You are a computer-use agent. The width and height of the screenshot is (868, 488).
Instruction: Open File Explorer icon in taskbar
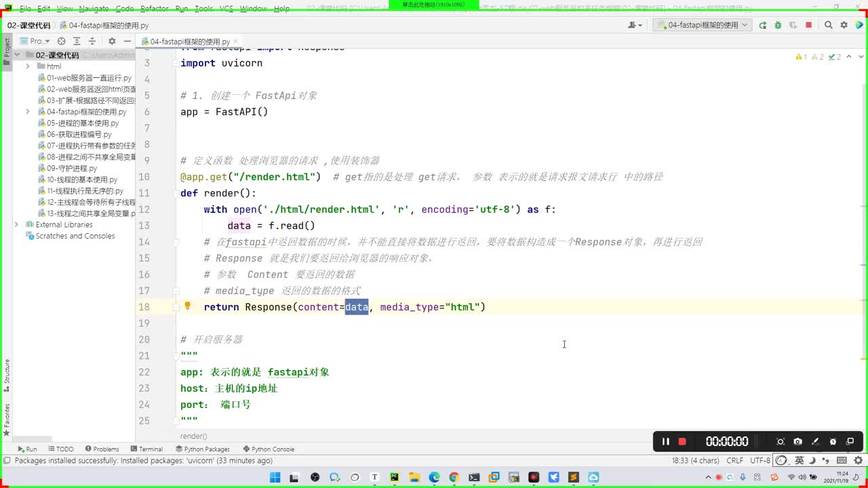pyautogui.click(x=414, y=477)
